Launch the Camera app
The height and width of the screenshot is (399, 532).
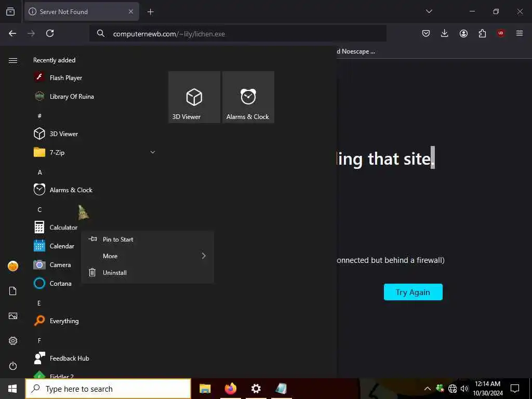pos(52,264)
